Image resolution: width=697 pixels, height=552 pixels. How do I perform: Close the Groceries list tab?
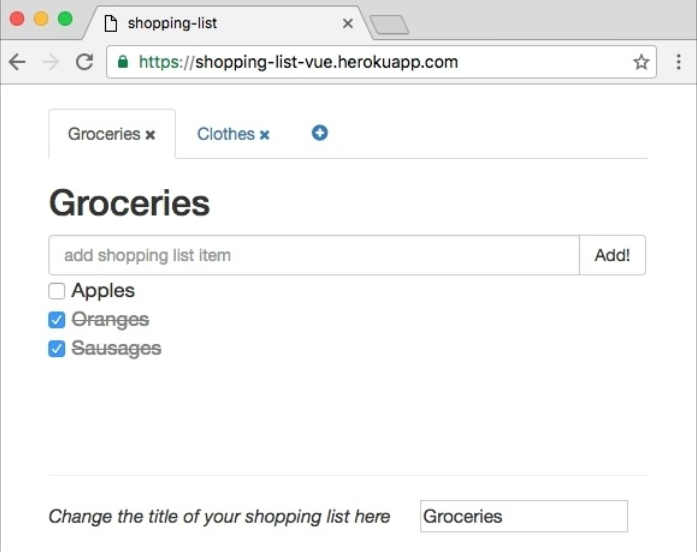click(150, 135)
